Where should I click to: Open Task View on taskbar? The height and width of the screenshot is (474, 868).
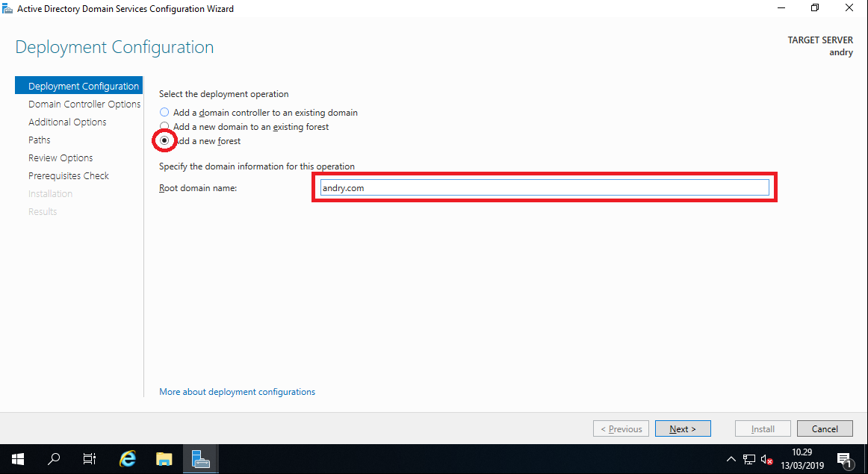tap(89, 459)
